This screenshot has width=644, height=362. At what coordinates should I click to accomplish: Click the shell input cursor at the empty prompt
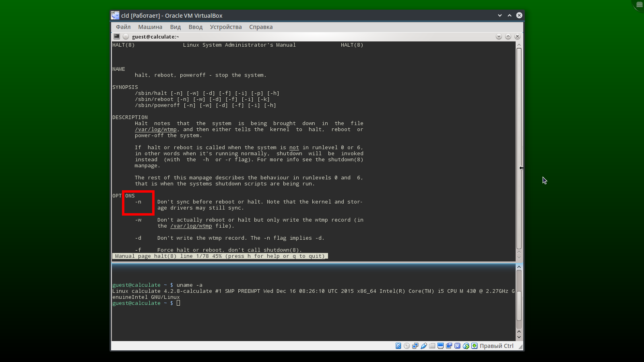point(178,303)
